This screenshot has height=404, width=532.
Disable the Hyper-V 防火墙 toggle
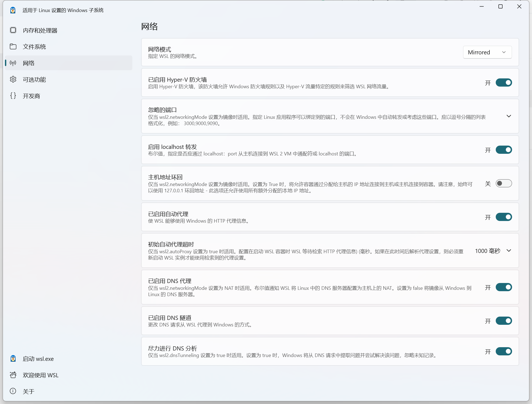[504, 82]
